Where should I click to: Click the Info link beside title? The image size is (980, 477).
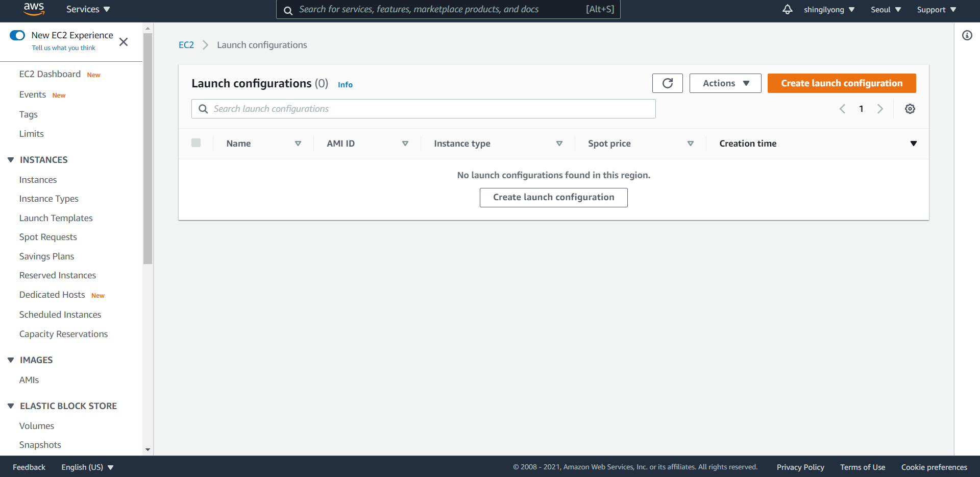coord(345,85)
